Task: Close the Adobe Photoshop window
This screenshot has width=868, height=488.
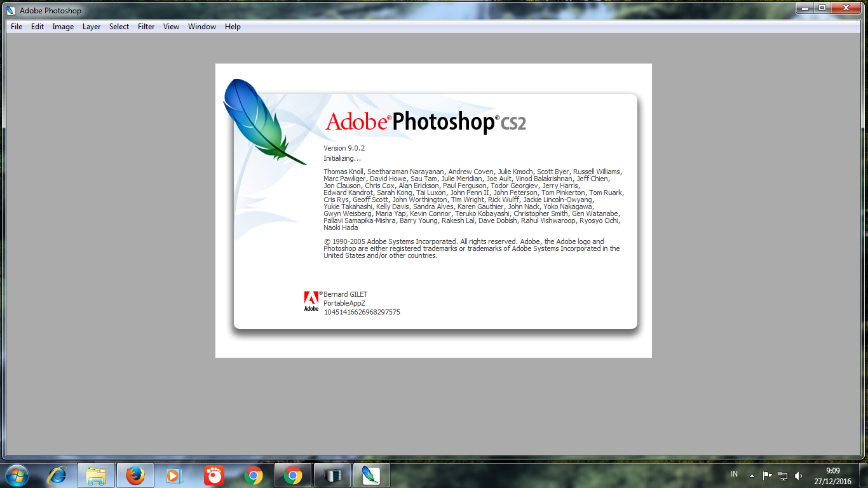Action: 847,8
